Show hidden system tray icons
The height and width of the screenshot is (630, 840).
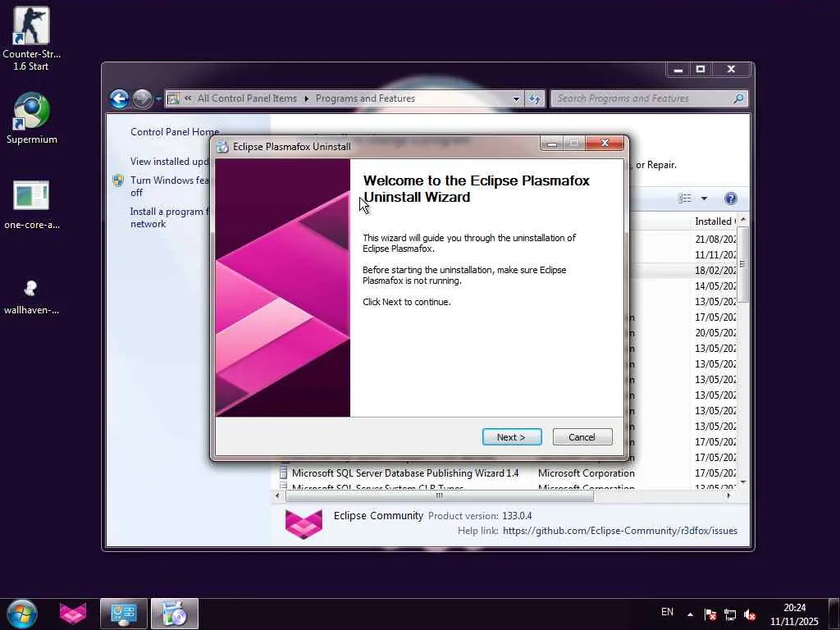tap(691, 614)
